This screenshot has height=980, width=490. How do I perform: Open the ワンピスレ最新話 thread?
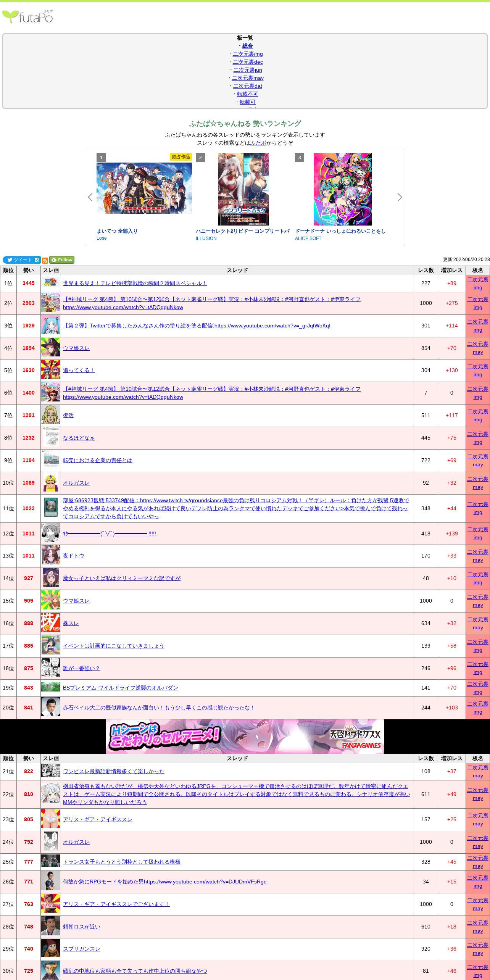114,771
